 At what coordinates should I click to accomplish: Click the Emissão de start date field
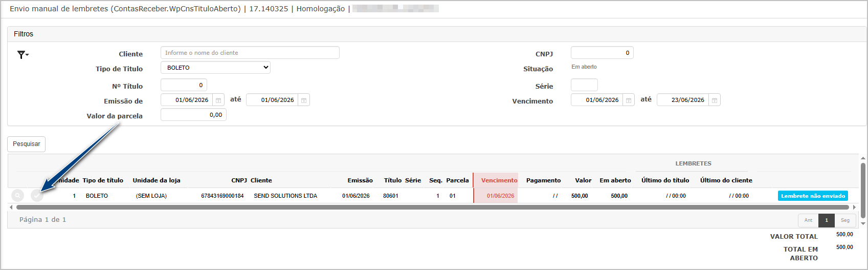click(x=187, y=100)
